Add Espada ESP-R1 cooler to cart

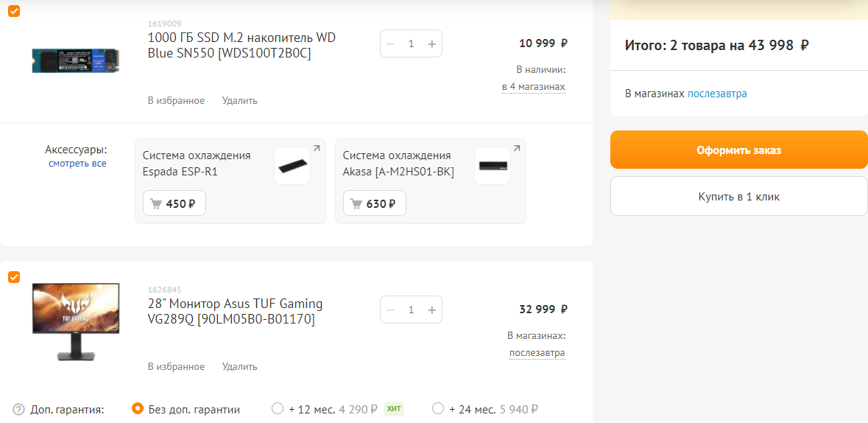point(174,203)
